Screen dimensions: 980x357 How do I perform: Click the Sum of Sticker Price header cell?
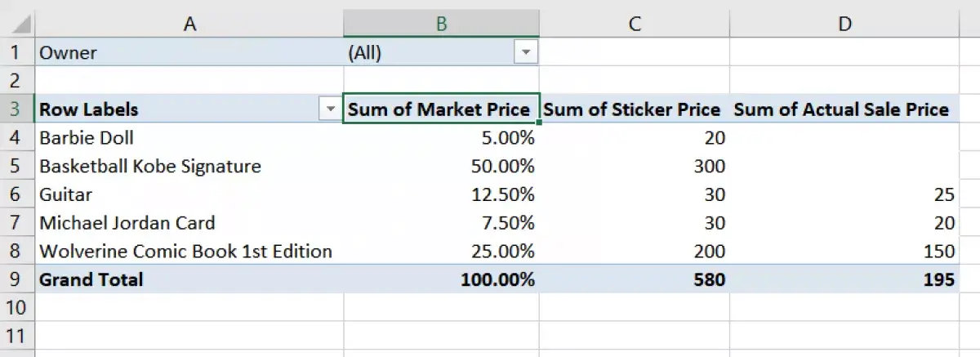[x=635, y=109]
